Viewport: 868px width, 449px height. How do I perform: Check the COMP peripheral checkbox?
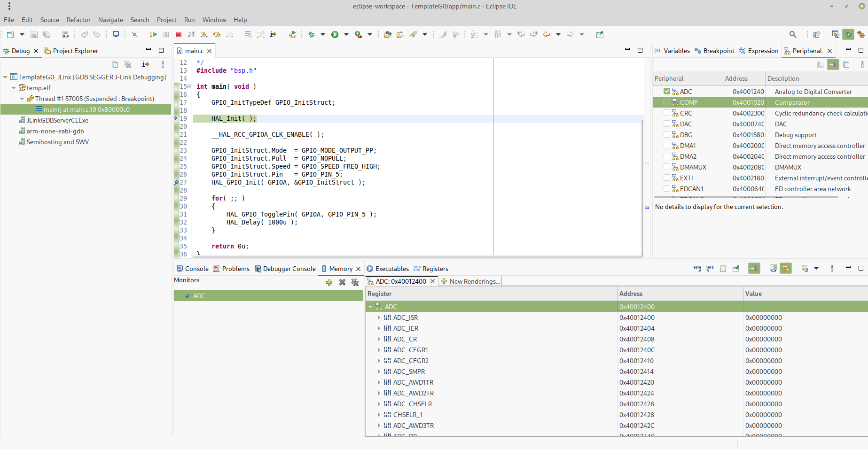click(x=667, y=102)
